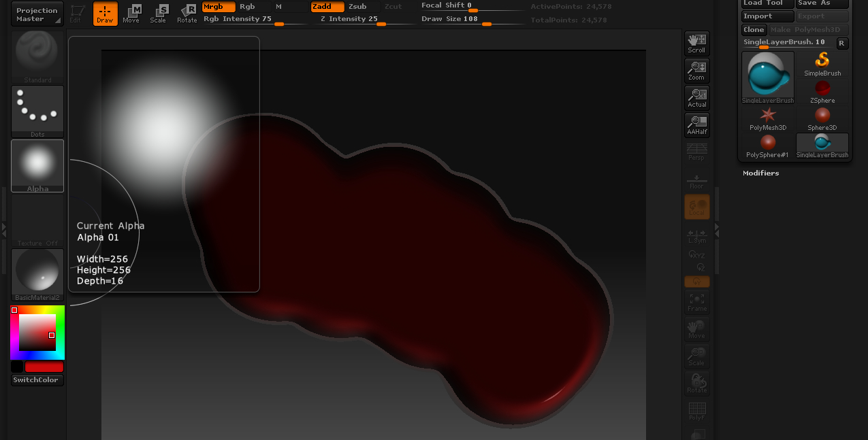Enable the Local transformation toggle
The height and width of the screenshot is (440, 868).
[696, 207]
